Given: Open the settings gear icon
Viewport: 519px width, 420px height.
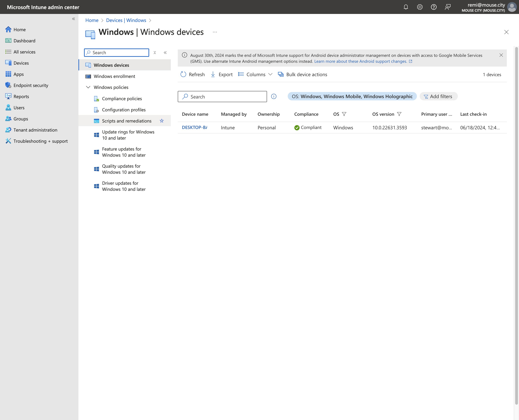Looking at the screenshot, I should point(420,7).
